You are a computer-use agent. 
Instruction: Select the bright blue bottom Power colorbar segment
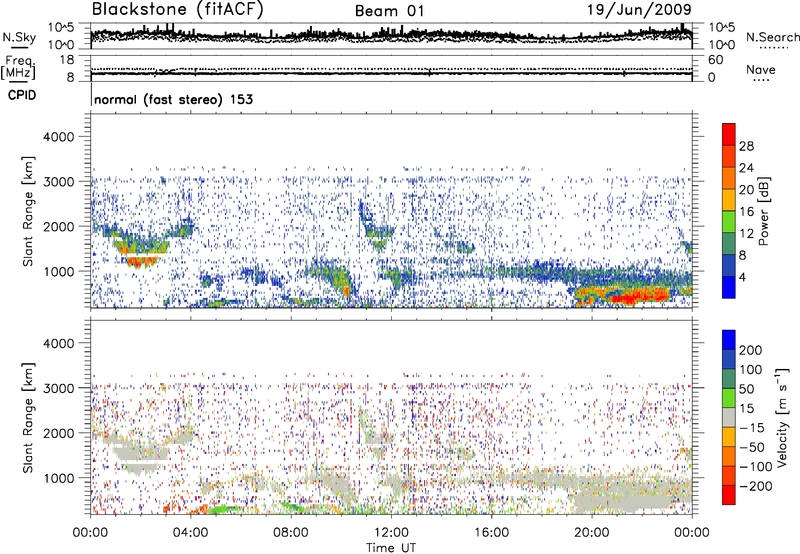tap(729, 287)
